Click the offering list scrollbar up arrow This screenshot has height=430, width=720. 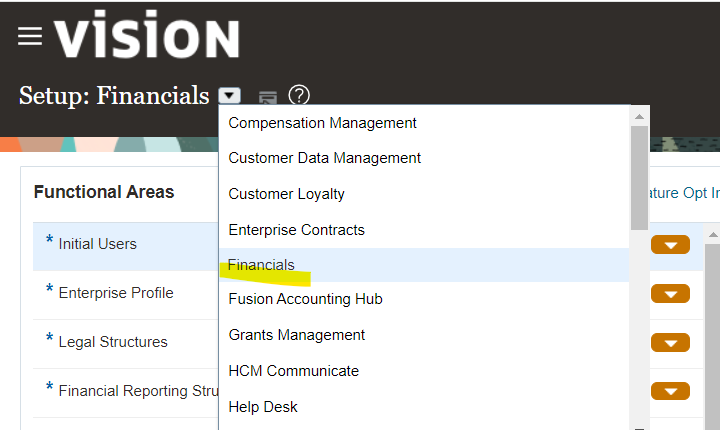[x=640, y=116]
